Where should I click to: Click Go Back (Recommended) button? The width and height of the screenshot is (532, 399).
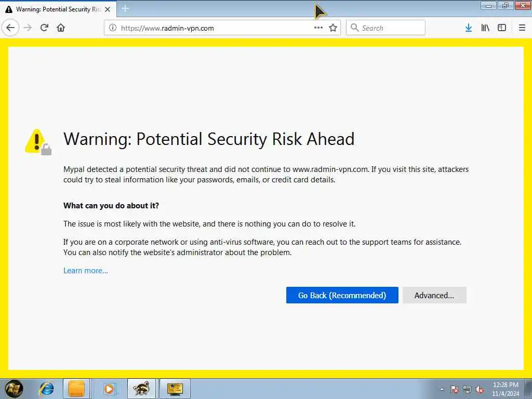click(x=342, y=295)
